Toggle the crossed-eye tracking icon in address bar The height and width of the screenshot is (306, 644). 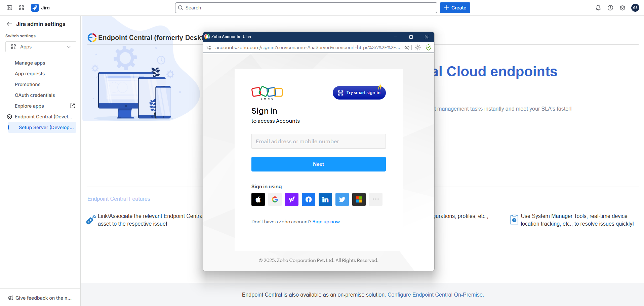click(407, 47)
